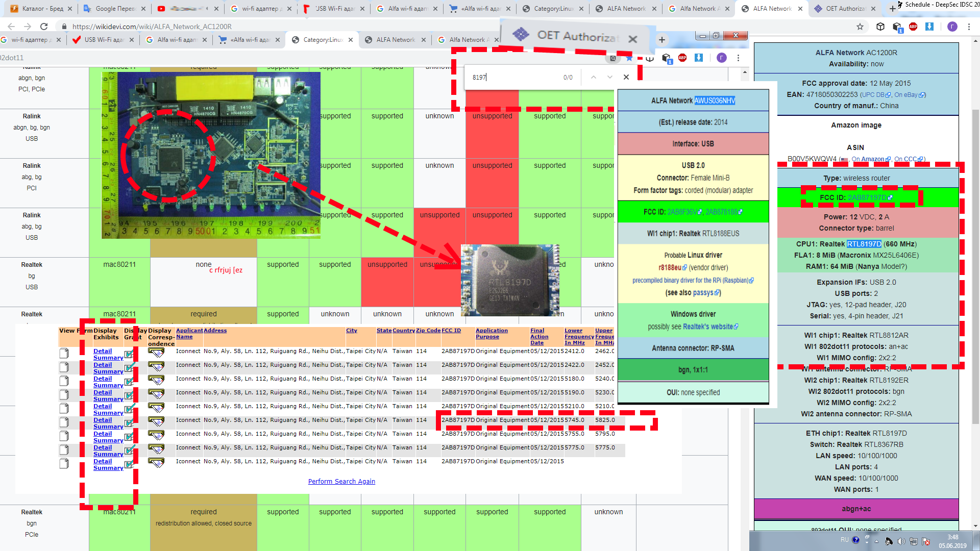
Task: Open the Chrome three-dot menu
Action: click(x=969, y=27)
